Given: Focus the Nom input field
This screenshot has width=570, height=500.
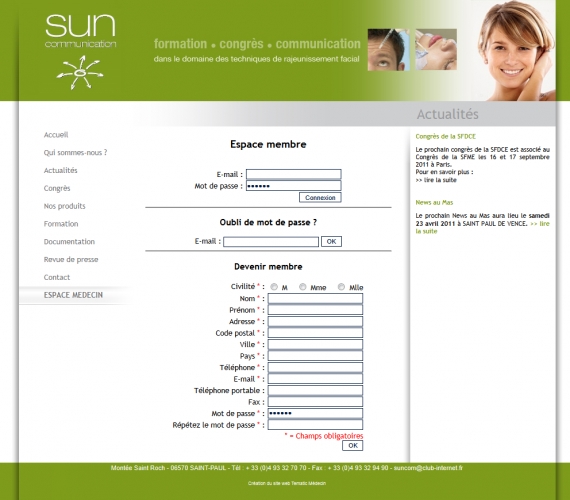Looking at the screenshot, I should point(315,299).
